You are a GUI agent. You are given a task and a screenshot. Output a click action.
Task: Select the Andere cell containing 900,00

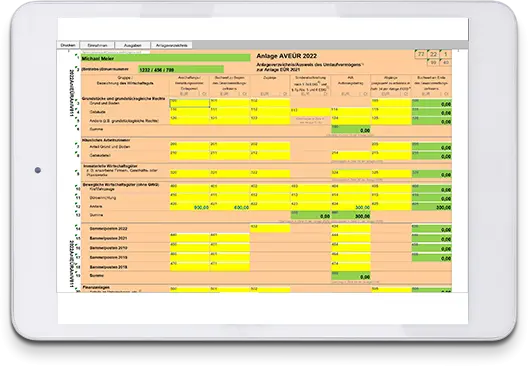tap(189, 206)
